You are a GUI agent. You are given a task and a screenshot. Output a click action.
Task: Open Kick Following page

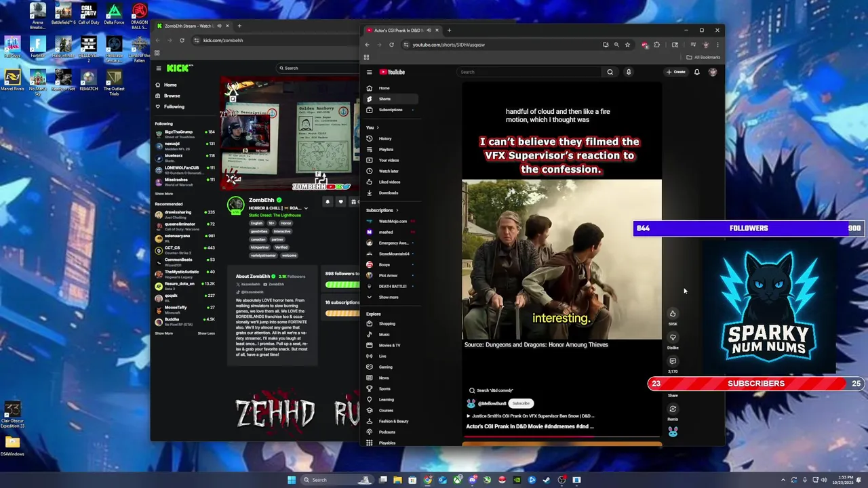click(170, 106)
